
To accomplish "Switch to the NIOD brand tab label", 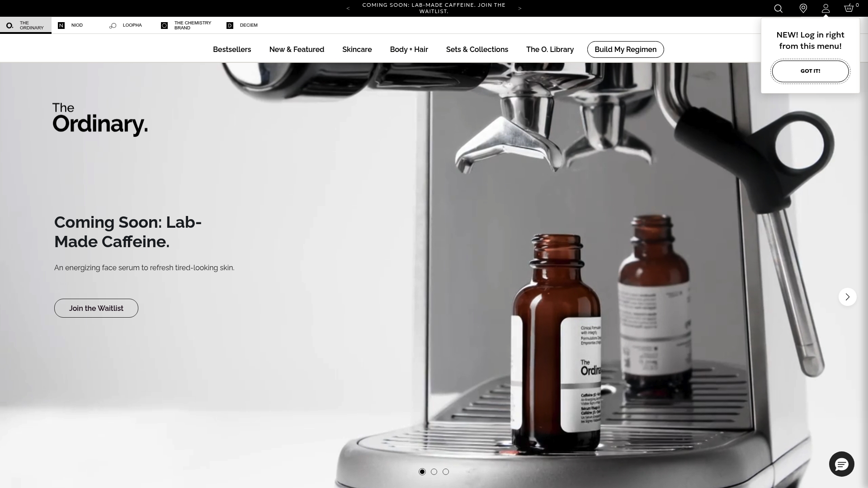I will (x=77, y=25).
